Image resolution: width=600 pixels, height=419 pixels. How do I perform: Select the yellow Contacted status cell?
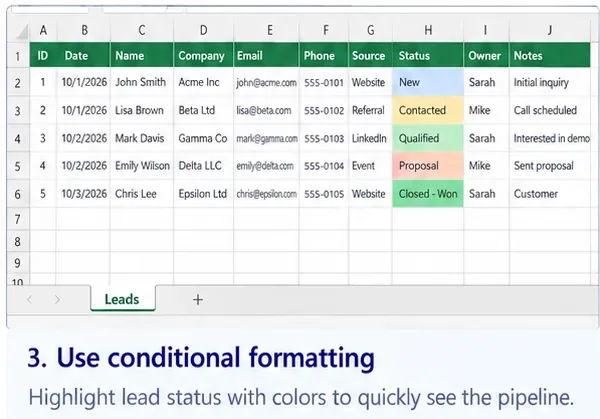428,110
